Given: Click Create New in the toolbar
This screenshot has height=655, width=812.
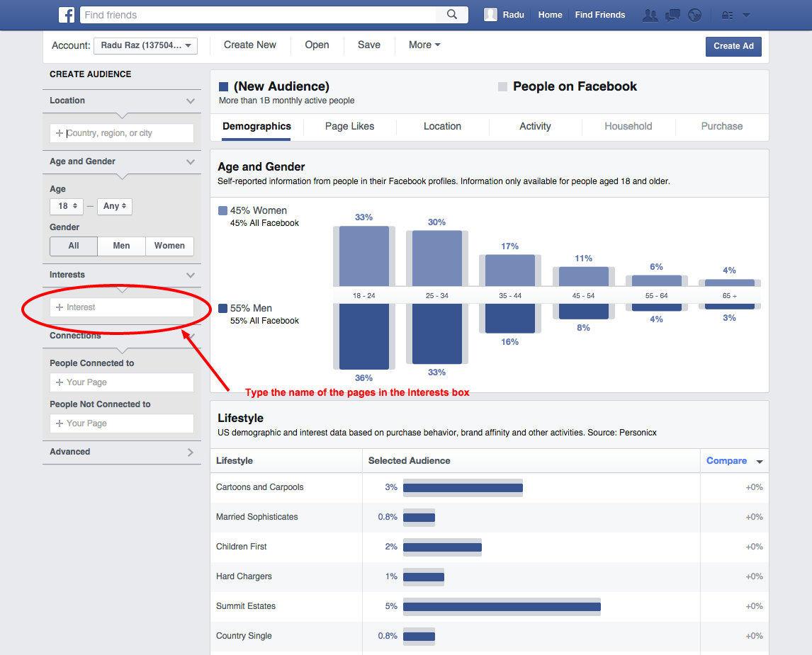Looking at the screenshot, I should (249, 45).
